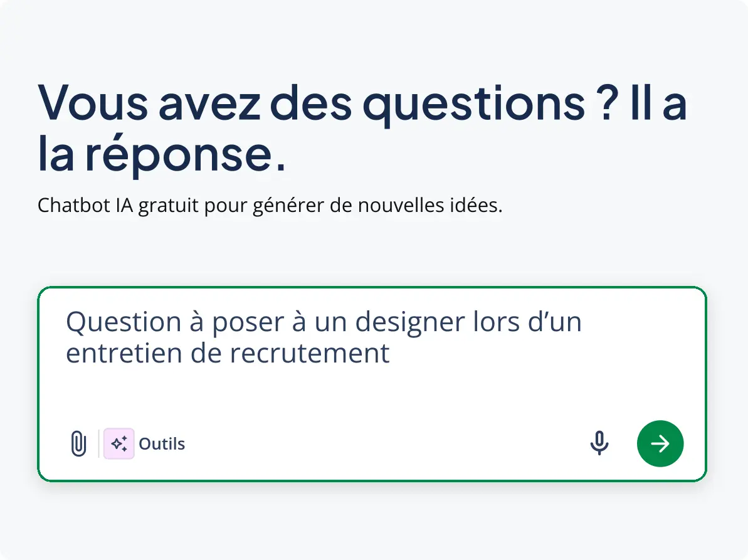Click the paperclip attach file icon
Viewport: 748px width, 560px height.
point(78,444)
